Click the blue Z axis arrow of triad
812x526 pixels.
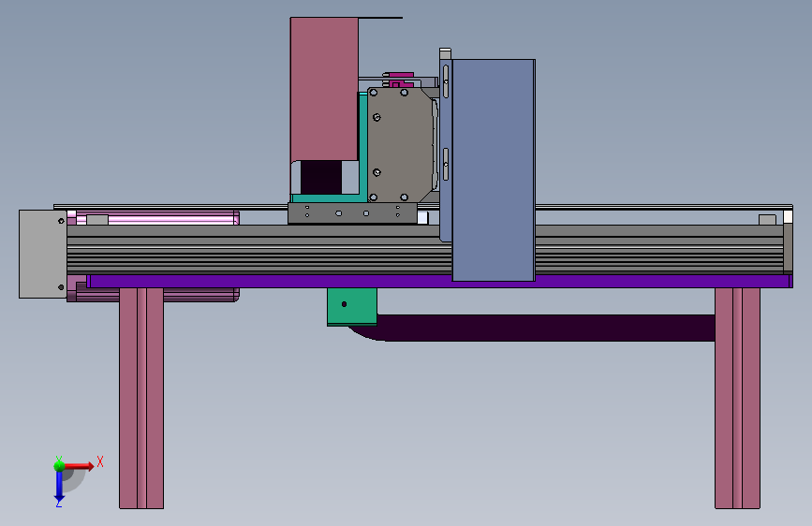coord(59,487)
